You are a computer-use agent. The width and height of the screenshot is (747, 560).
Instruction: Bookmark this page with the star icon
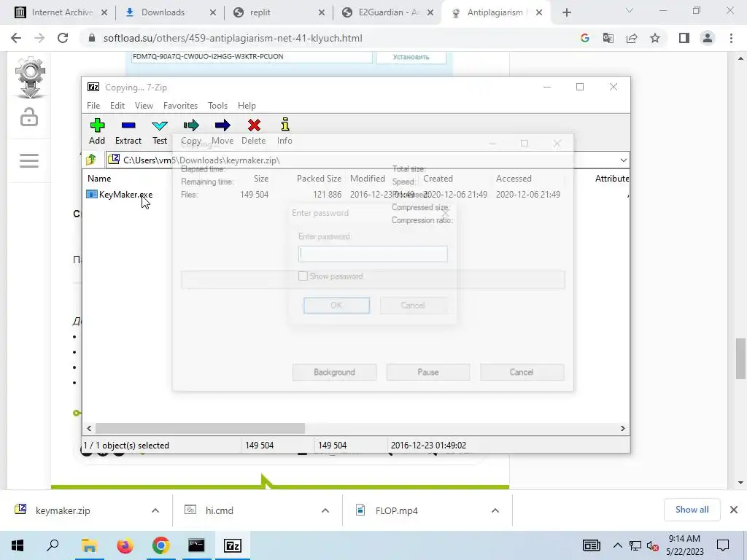pyautogui.click(x=655, y=38)
